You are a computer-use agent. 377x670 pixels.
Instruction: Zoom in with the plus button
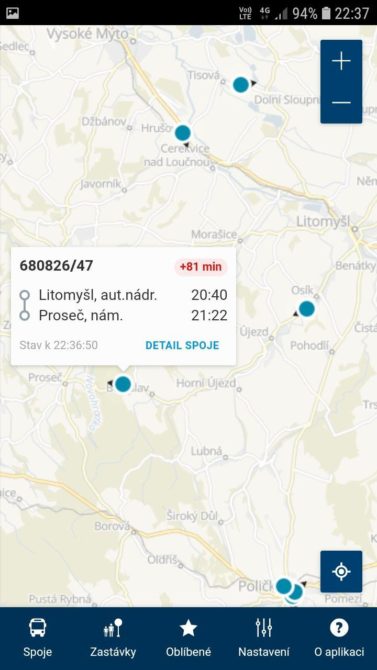[341, 62]
